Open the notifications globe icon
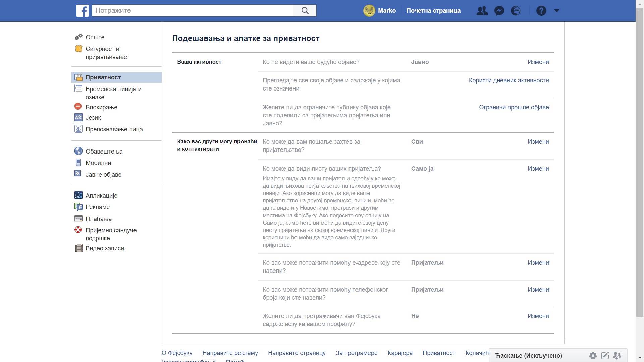Viewport: 644px width, 362px height. [x=516, y=10]
